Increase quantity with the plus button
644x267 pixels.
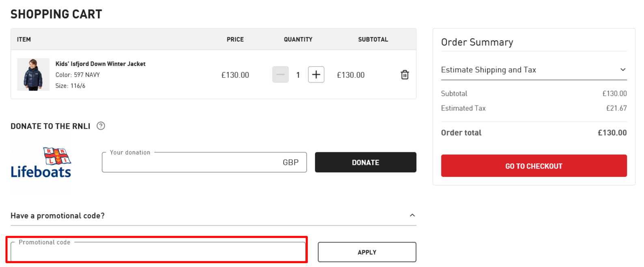pos(316,74)
